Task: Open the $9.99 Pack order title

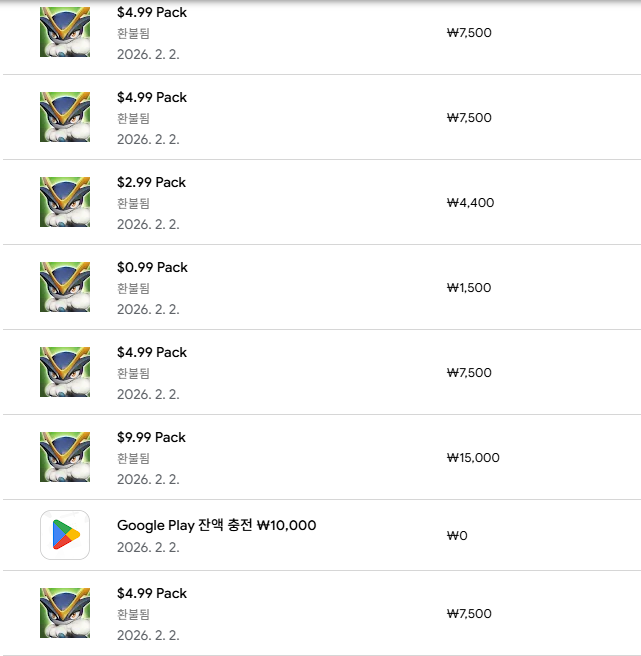Action: pos(152,437)
